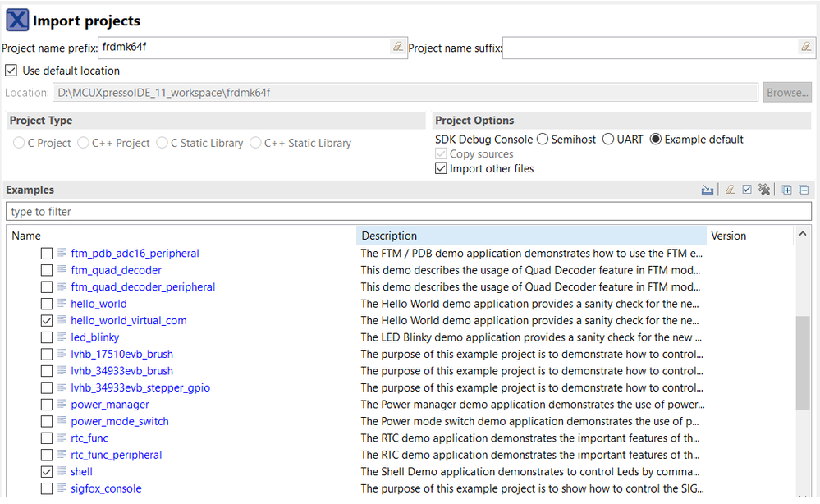Viewport: 820px width, 504px height.
Task: Uncheck the Use default location checkbox
Action: [x=11, y=71]
